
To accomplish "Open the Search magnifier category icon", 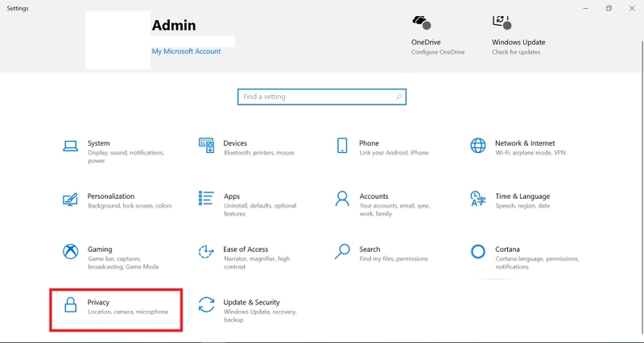I will point(342,251).
